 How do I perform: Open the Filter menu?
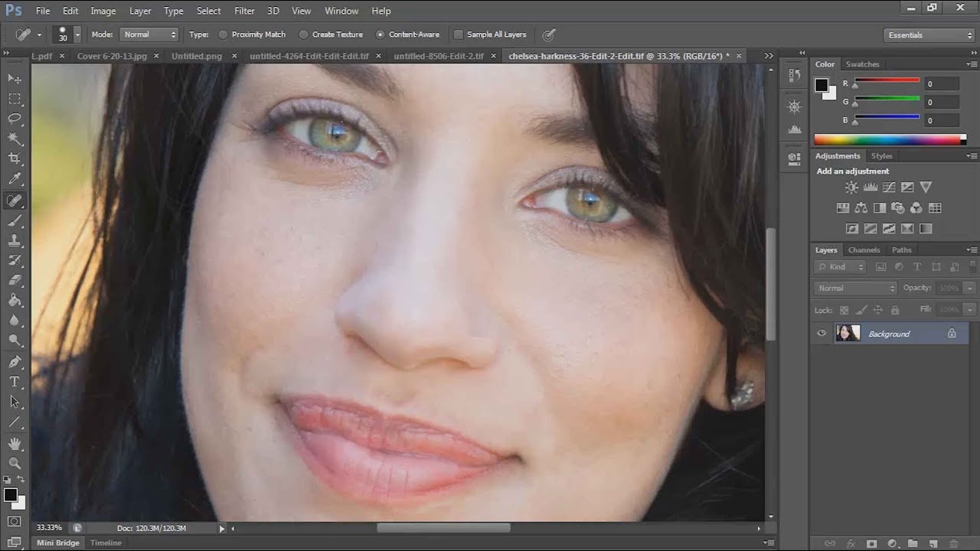point(244,11)
